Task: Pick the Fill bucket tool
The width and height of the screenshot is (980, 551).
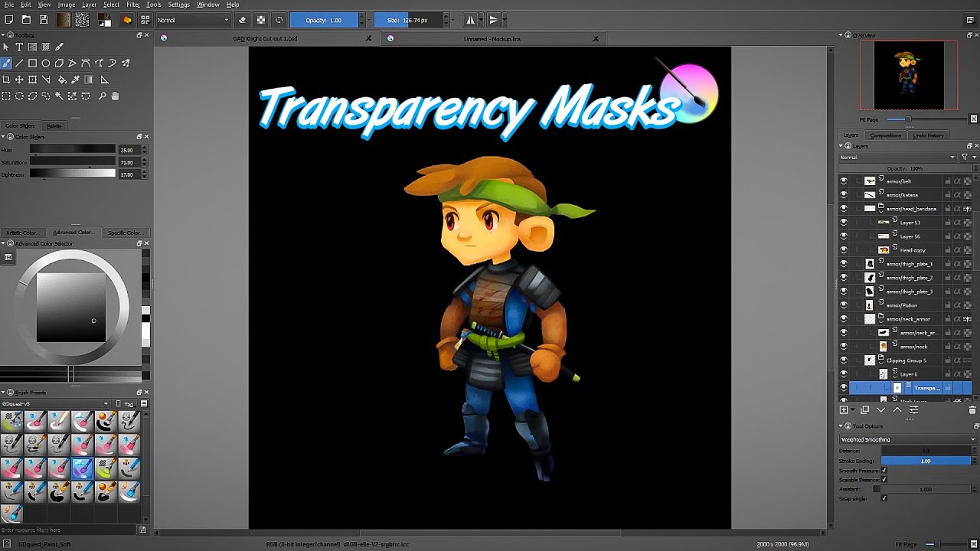Action: click(62, 80)
